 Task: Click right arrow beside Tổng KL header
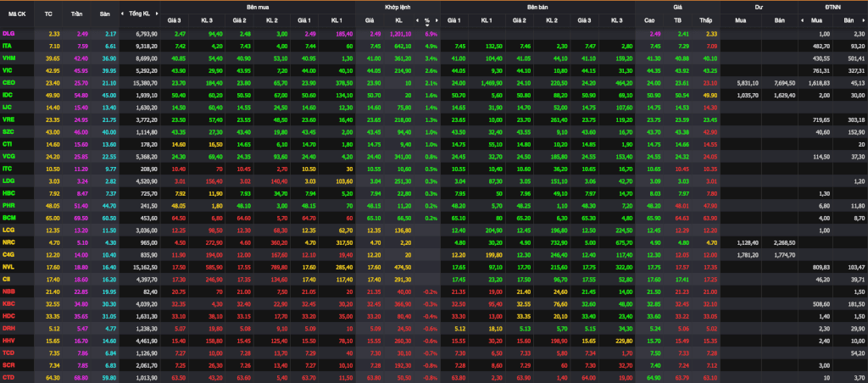(156, 14)
